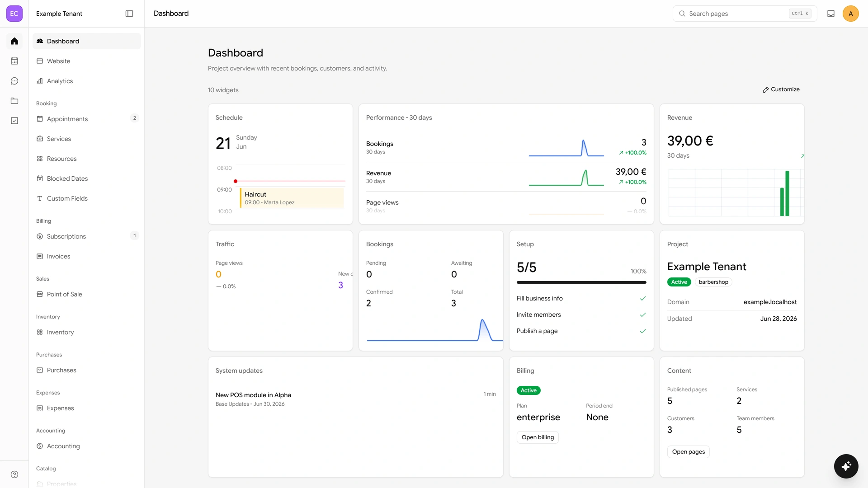The height and width of the screenshot is (488, 868).
Task: Click the Accounting dollar icon
Action: click(40, 446)
